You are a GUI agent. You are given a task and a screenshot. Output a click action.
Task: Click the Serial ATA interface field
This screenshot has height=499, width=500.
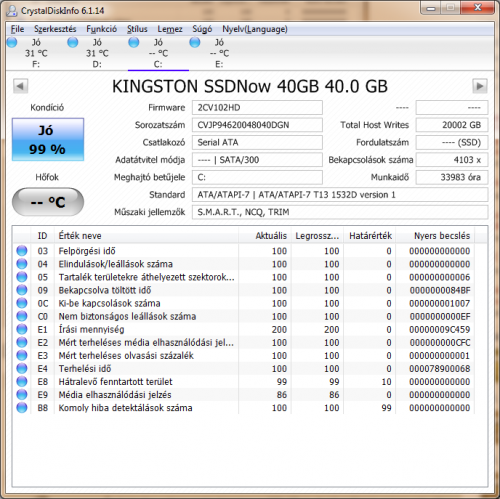pos(257,142)
